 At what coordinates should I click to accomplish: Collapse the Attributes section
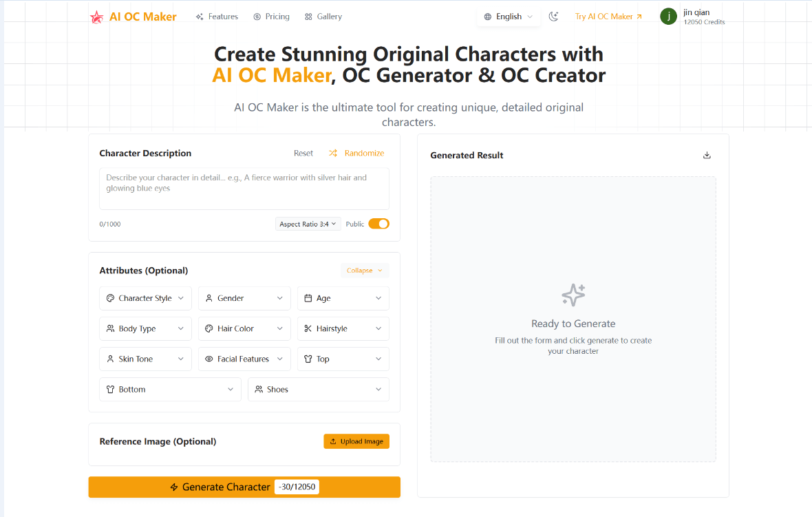(x=365, y=271)
